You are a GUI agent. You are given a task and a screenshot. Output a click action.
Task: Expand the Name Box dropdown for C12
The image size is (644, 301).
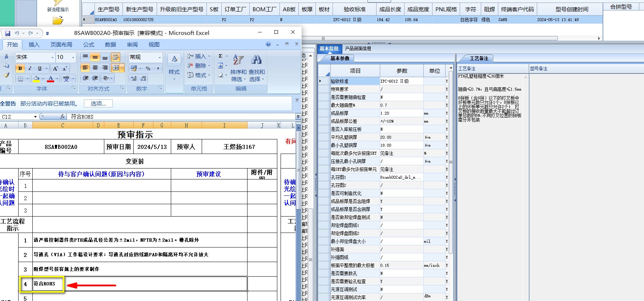[x=35, y=116]
